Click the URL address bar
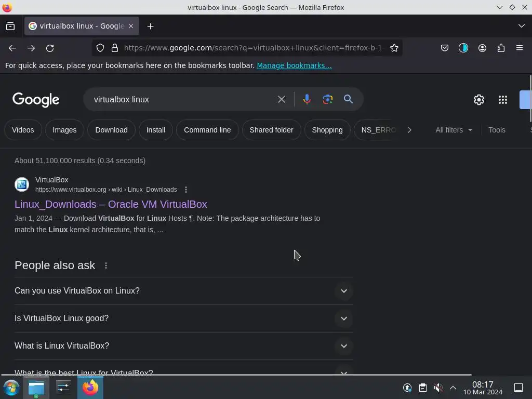The height and width of the screenshot is (399, 532). point(252,48)
